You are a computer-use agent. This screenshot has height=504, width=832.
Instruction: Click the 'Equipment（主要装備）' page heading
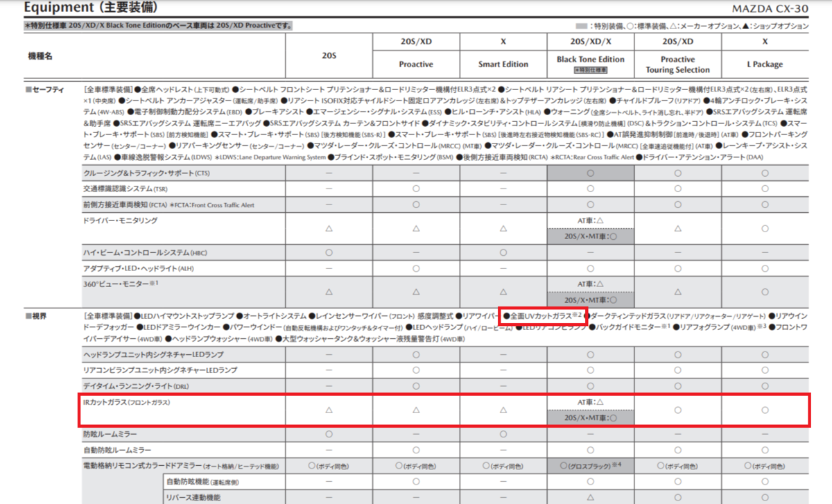(x=90, y=8)
